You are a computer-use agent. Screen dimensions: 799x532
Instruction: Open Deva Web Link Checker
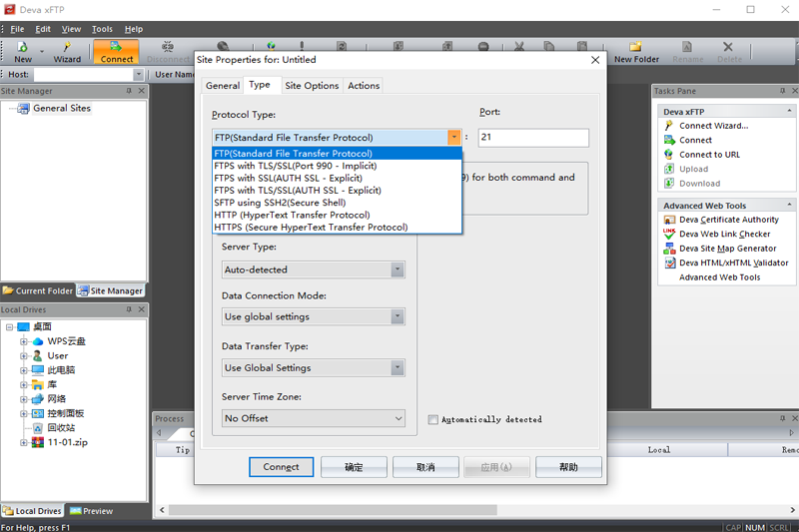[x=717, y=235]
